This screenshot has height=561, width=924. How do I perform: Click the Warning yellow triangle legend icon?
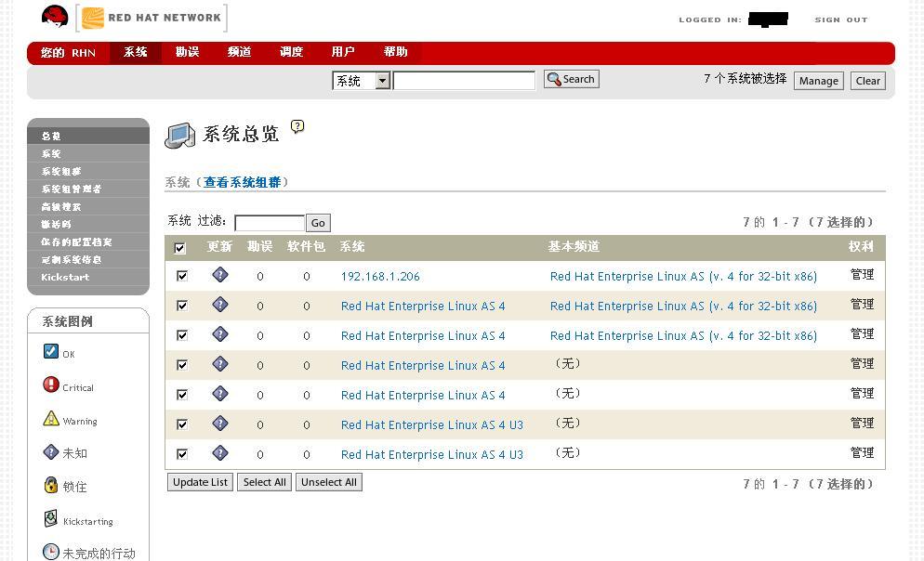click(51, 418)
